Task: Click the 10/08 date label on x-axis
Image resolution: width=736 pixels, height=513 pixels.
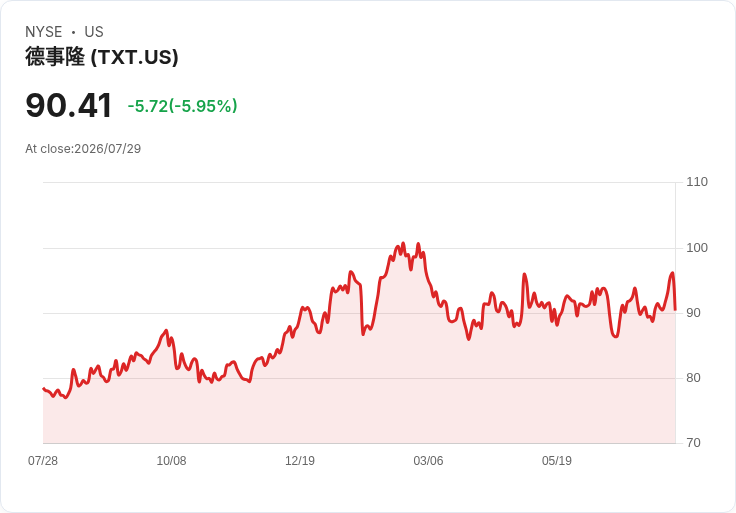Action: pos(171,460)
